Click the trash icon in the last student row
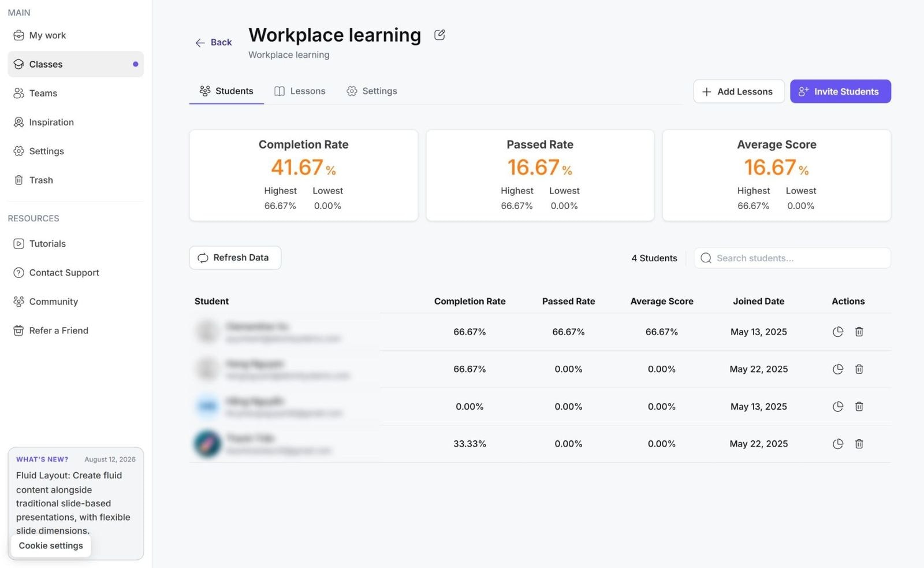The image size is (924, 568). tap(859, 444)
